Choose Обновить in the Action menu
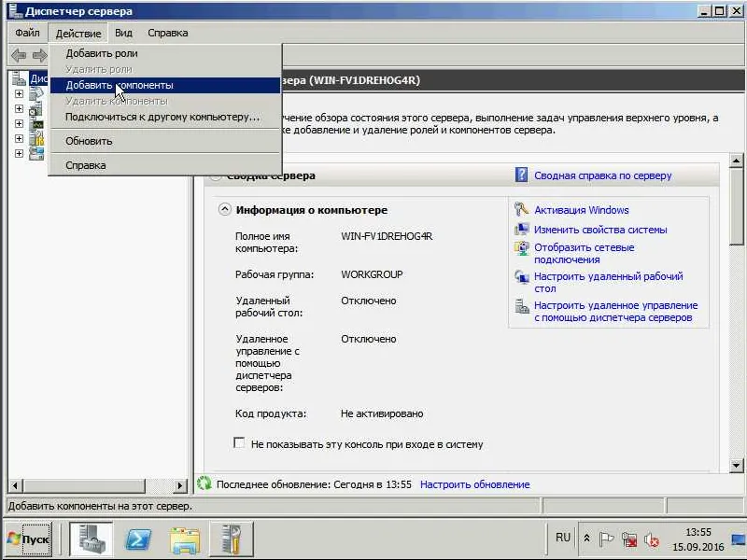747x560 pixels. (165, 141)
